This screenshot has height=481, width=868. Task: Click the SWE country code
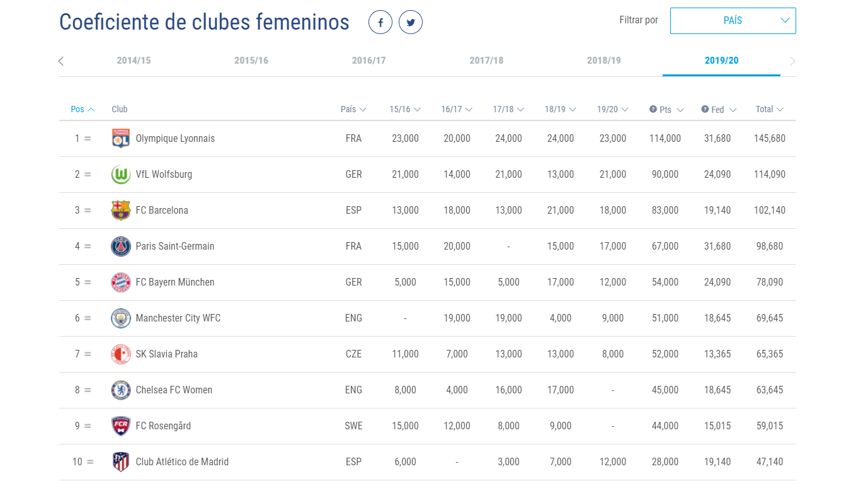(353, 426)
